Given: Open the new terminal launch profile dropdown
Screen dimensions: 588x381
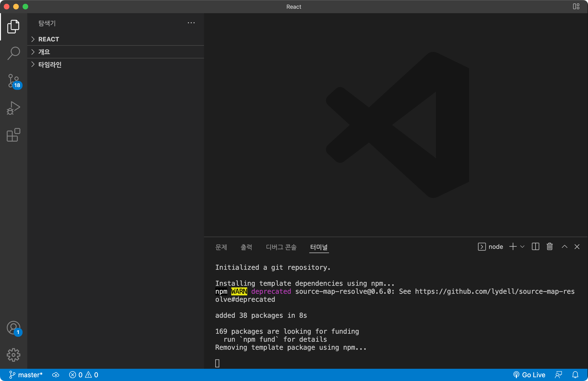Looking at the screenshot, I should pos(522,246).
